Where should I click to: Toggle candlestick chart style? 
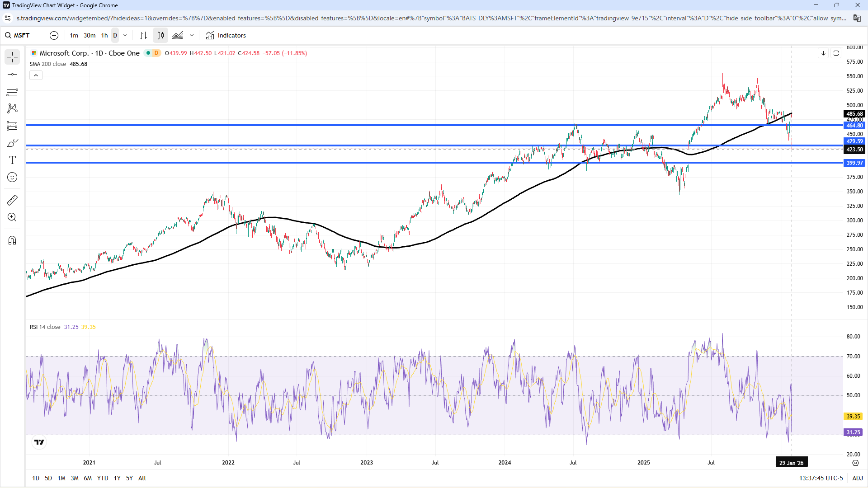[160, 35]
